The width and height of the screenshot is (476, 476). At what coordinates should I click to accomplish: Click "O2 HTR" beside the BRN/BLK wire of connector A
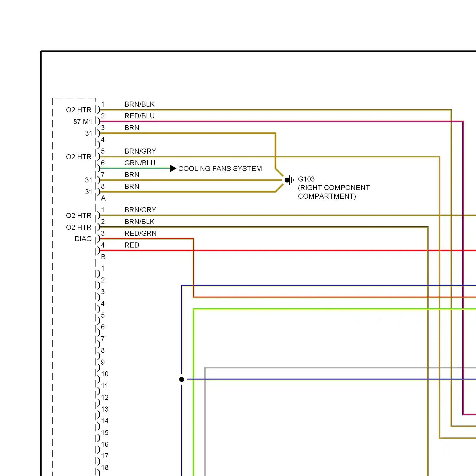pyautogui.click(x=79, y=110)
